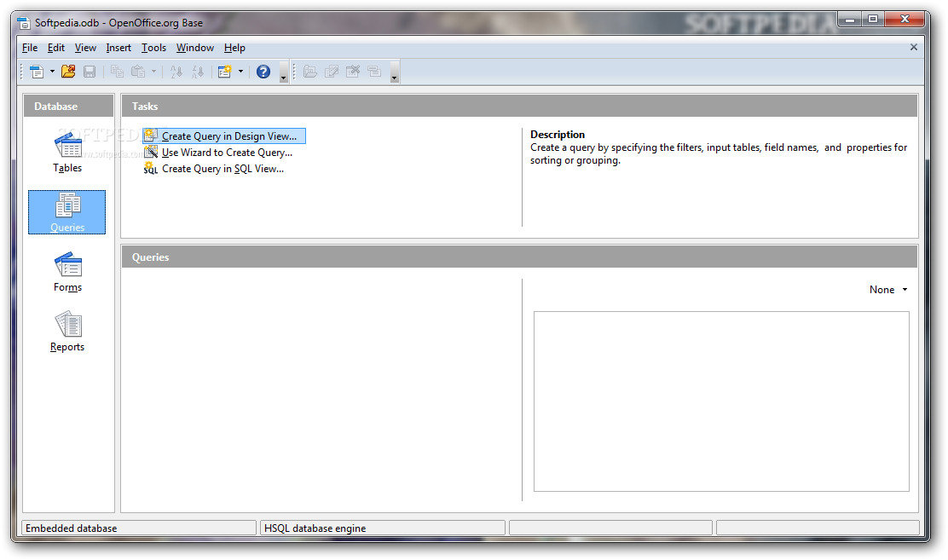The image size is (948, 560).
Task: Click the Delete query toolbar icon
Action: 352,72
